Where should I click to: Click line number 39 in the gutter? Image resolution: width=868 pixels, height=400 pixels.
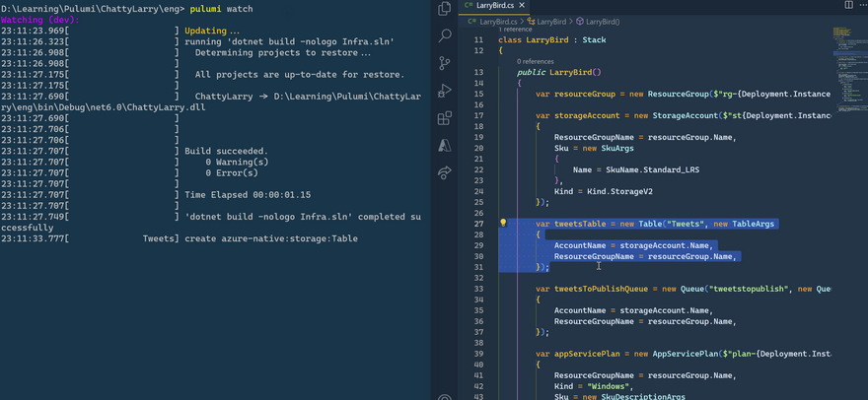[x=478, y=354]
